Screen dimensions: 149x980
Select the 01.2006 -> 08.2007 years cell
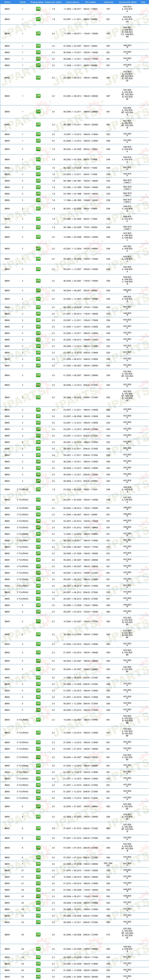pos(73,515)
